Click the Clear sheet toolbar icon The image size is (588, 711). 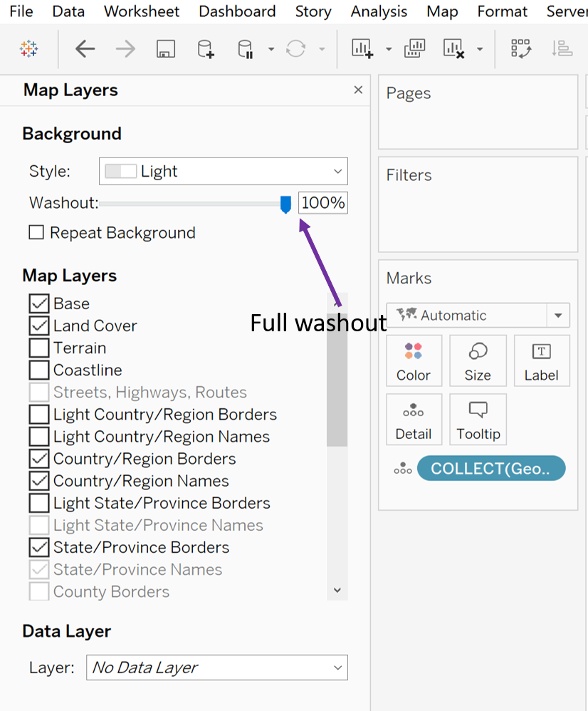coord(453,48)
